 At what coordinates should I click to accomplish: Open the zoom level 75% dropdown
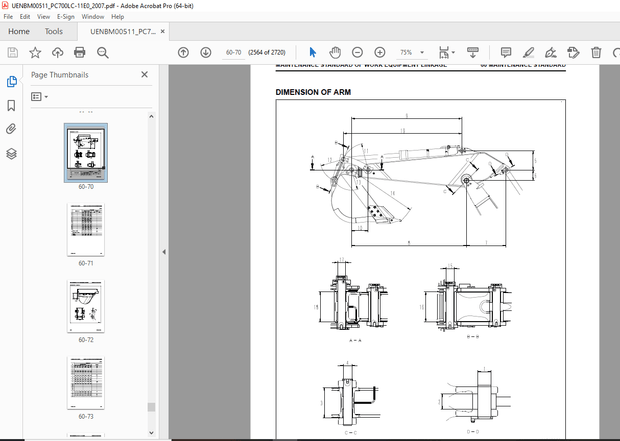[422, 53]
